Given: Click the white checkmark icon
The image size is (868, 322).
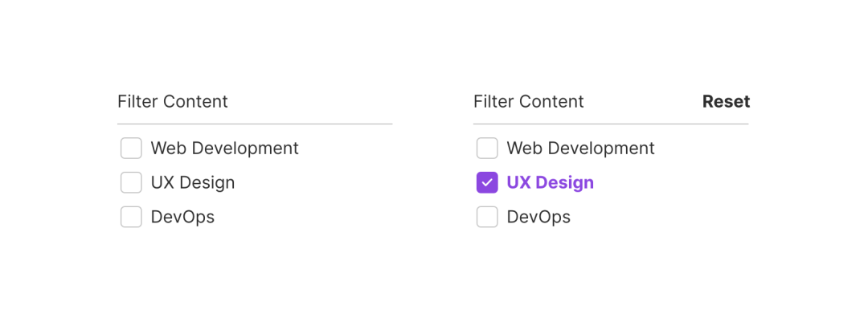Looking at the screenshot, I should 487,183.
